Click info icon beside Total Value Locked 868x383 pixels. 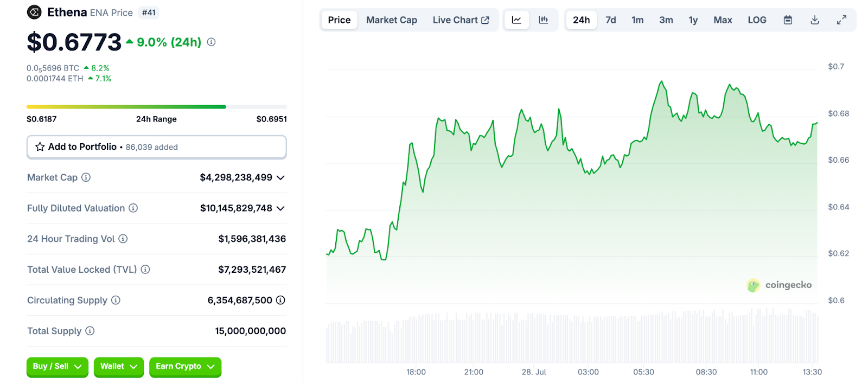click(145, 270)
